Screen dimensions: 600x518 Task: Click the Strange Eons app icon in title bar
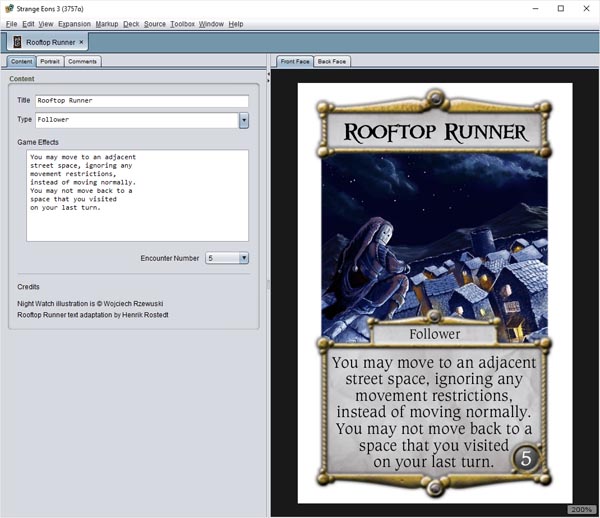click(10, 8)
